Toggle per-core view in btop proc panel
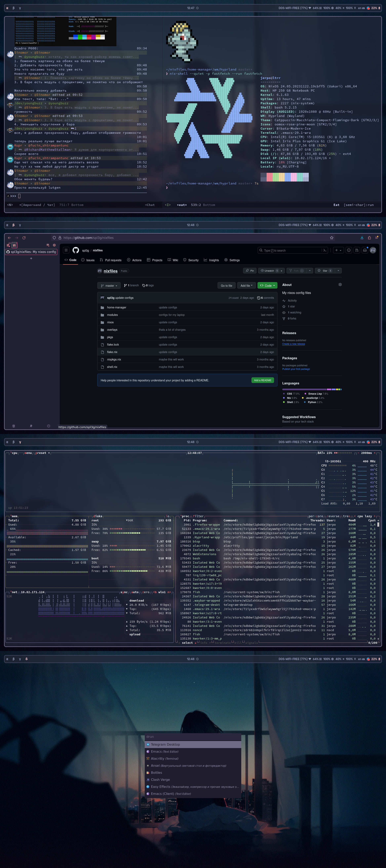 [316, 516]
